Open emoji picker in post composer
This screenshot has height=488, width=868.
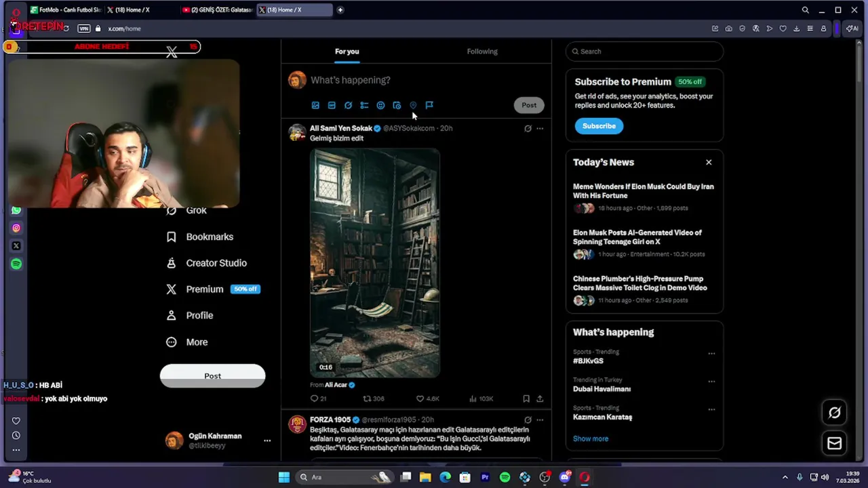[380, 105]
